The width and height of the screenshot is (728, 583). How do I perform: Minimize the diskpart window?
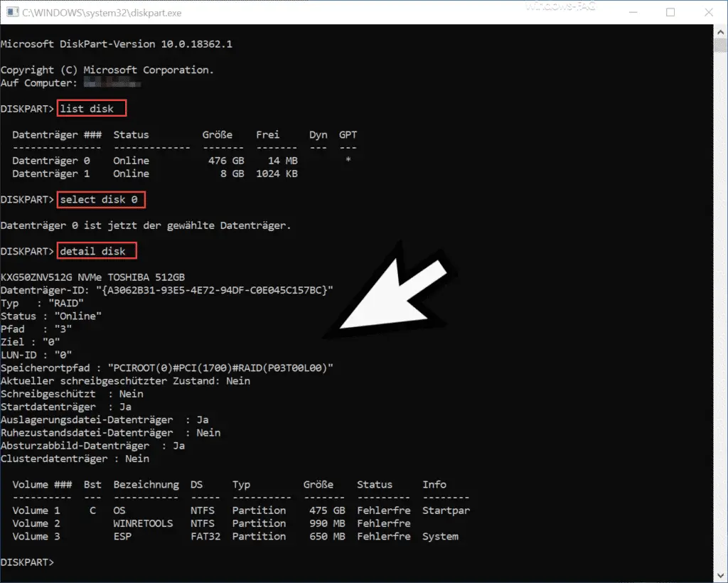point(632,12)
